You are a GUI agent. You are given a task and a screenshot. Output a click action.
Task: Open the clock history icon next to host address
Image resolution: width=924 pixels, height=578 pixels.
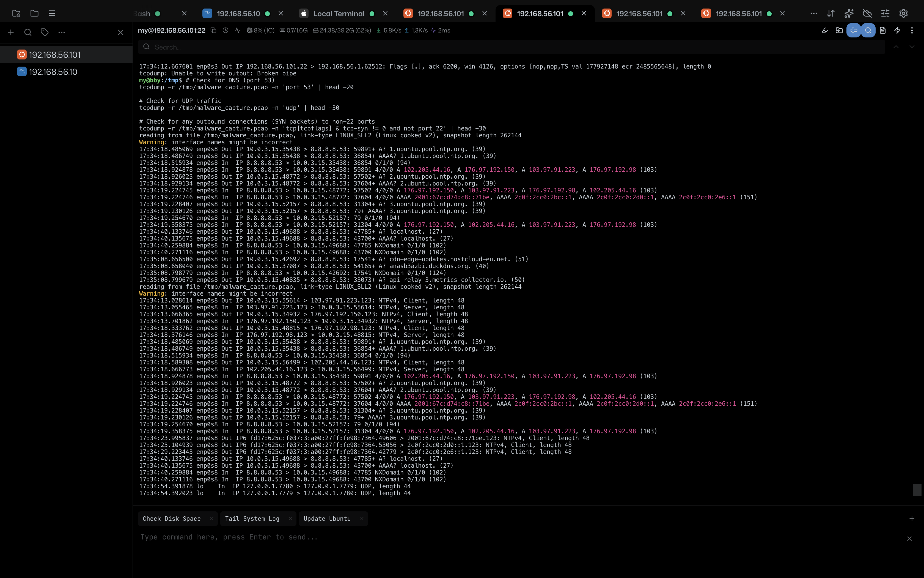(226, 30)
